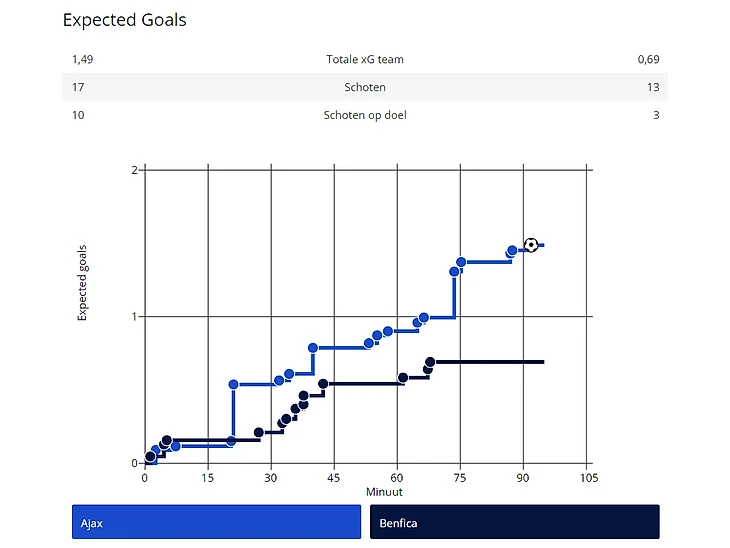Select the Schoten stats row
This screenshot has width=730, height=548.
tap(365, 88)
